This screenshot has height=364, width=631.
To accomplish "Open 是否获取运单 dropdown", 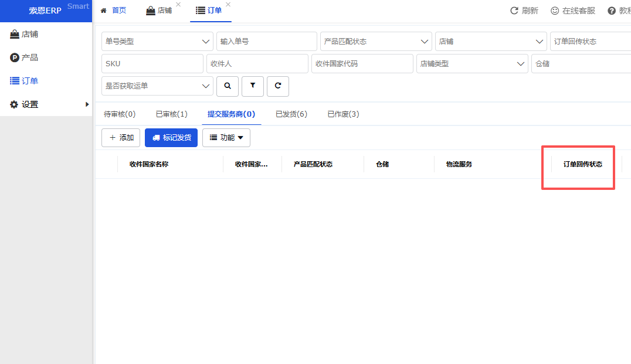I will 157,86.
